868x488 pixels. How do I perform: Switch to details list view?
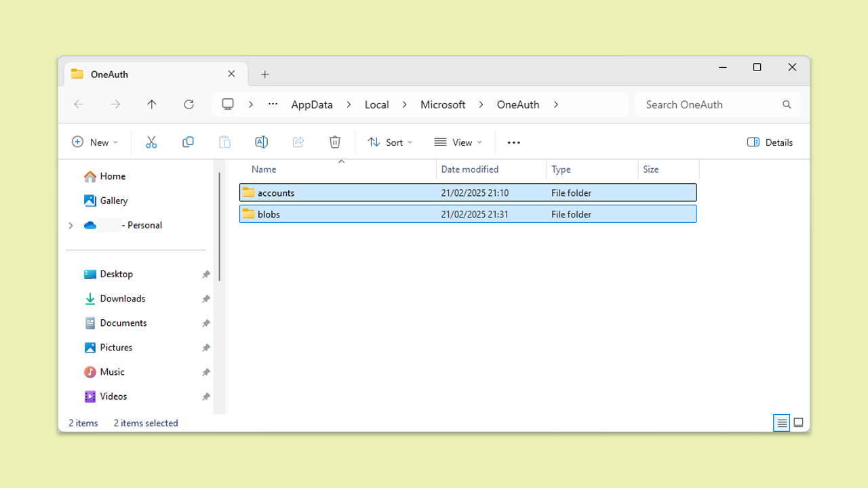click(x=782, y=423)
